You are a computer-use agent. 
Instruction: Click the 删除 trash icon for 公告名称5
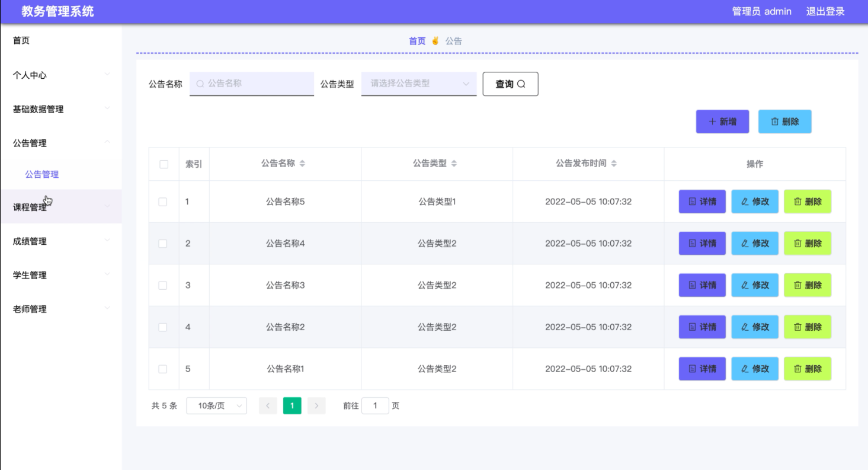coord(798,202)
